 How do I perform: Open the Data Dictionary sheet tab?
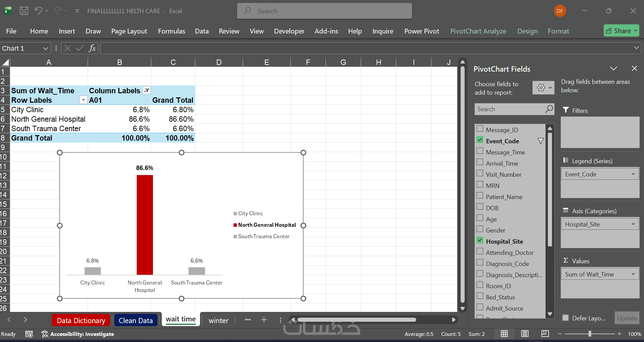tap(81, 320)
